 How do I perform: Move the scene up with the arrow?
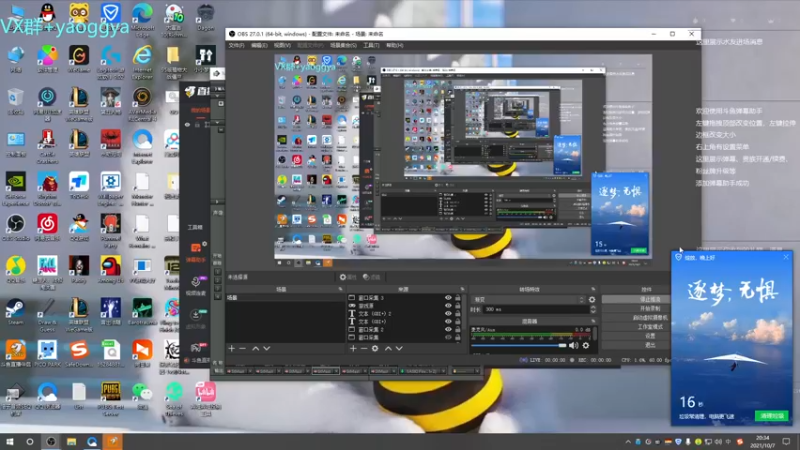click(x=256, y=348)
